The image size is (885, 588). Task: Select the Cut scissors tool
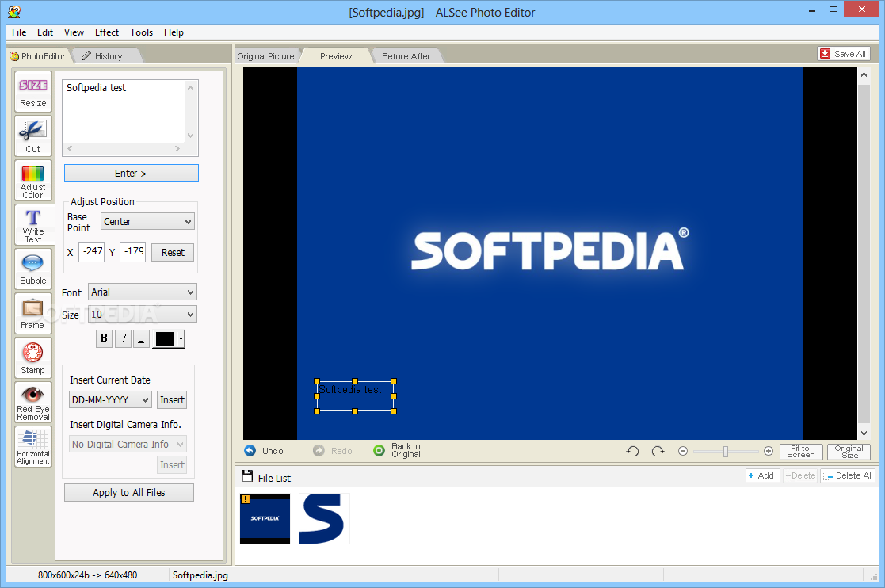pyautogui.click(x=33, y=136)
